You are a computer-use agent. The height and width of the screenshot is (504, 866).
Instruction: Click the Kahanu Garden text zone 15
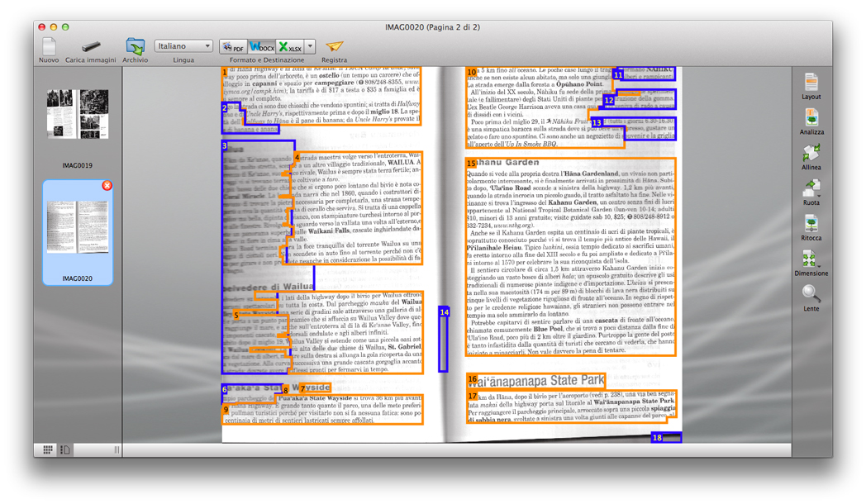click(570, 256)
